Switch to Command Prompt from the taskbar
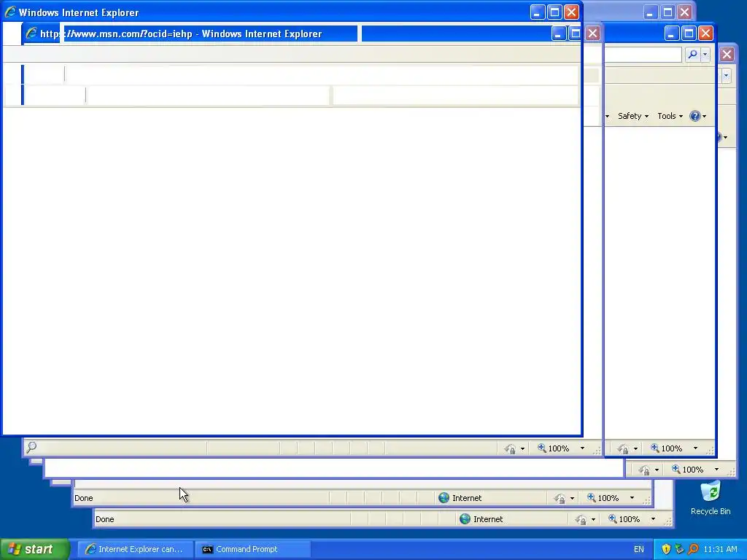Image resolution: width=747 pixels, height=560 pixels. click(x=252, y=549)
